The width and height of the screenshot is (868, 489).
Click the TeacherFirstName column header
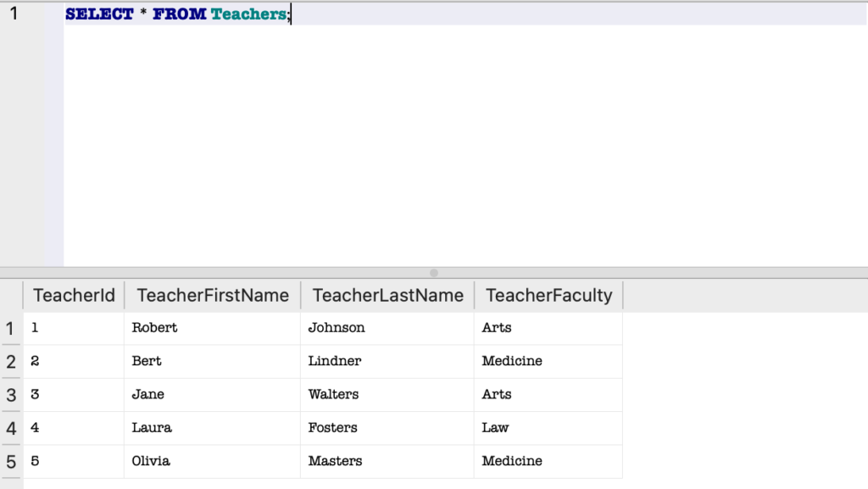click(x=212, y=295)
